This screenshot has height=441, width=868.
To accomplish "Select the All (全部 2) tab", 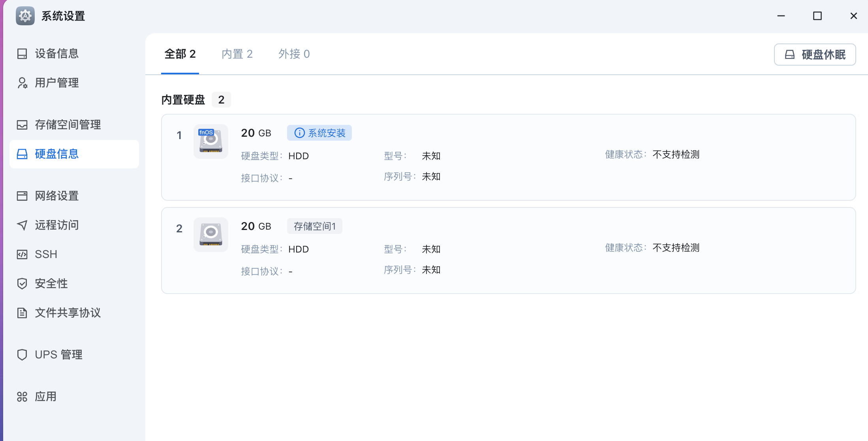I will coord(180,54).
